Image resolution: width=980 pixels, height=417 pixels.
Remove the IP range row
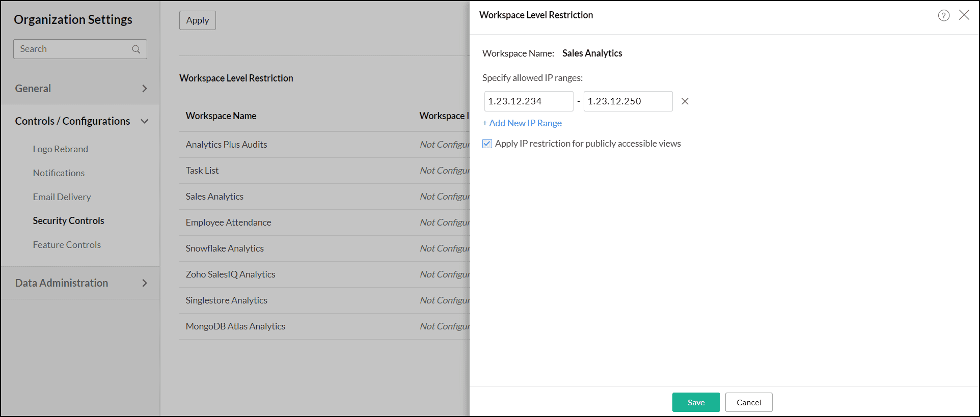pos(685,101)
